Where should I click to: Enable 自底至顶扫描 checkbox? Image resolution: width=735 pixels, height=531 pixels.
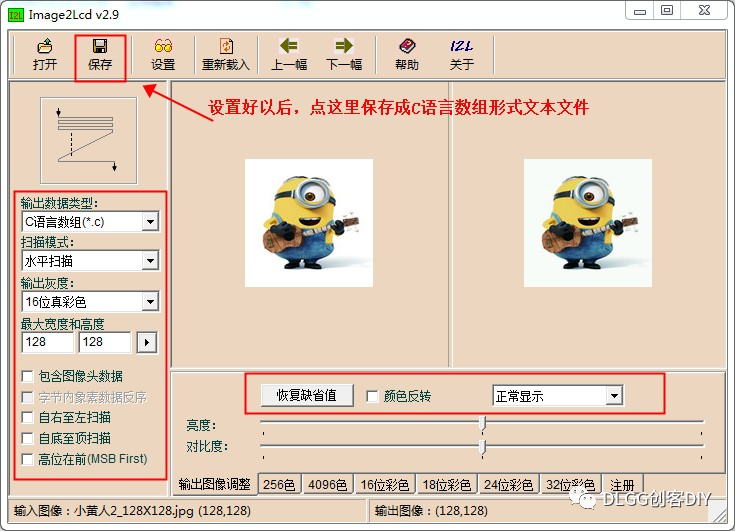pyautogui.click(x=28, y=438)
